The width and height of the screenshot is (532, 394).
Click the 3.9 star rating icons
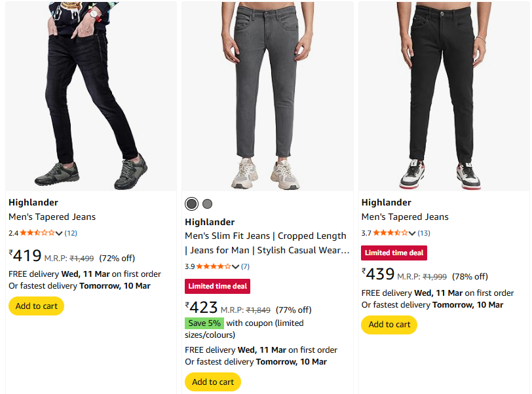(x=214, y=266)
